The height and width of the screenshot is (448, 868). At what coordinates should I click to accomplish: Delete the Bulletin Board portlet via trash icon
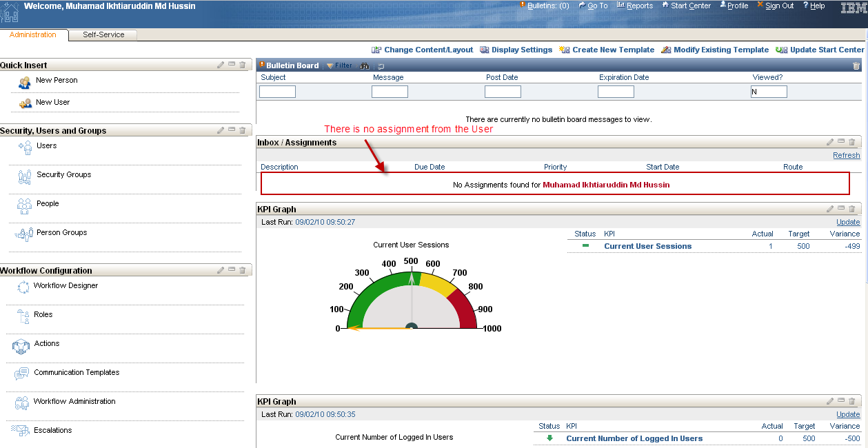[856, 65]
